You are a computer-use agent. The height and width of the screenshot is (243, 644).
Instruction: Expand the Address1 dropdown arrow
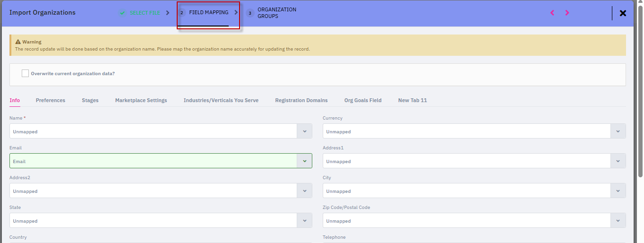tap(618, 161)
